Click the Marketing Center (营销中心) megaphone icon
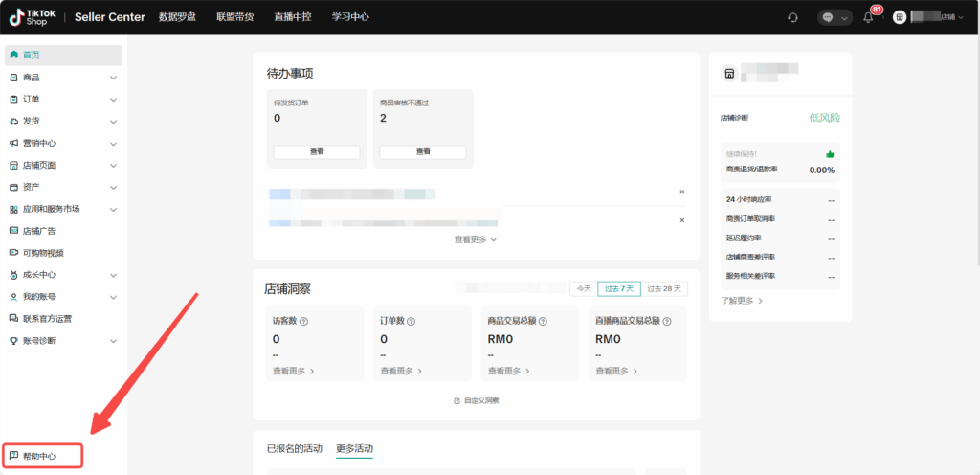Viewport: 980px width, 475px height. point(14,143)
